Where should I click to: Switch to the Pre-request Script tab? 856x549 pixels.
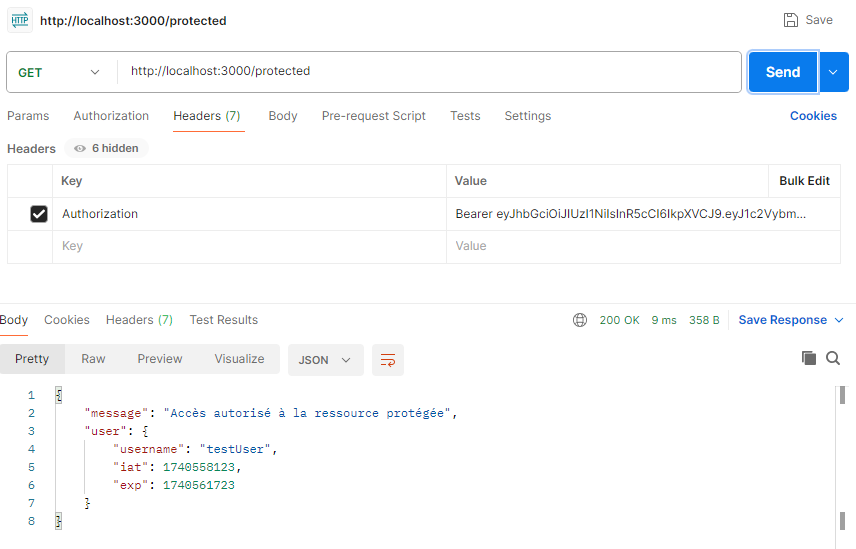[373, 116]
